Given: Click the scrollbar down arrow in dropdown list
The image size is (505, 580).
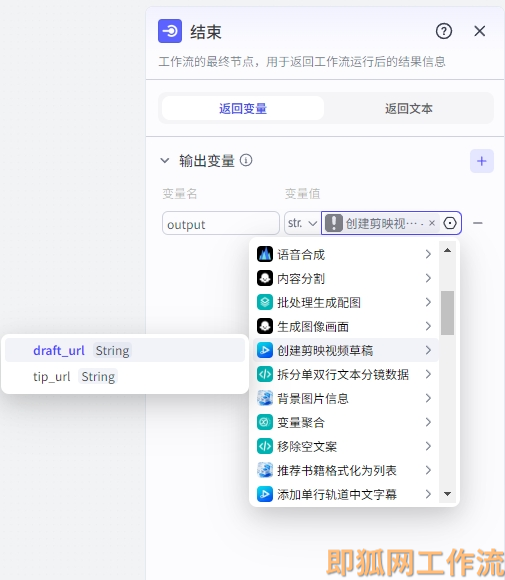Looking at the screenshot, I should [x=447, y=494].
